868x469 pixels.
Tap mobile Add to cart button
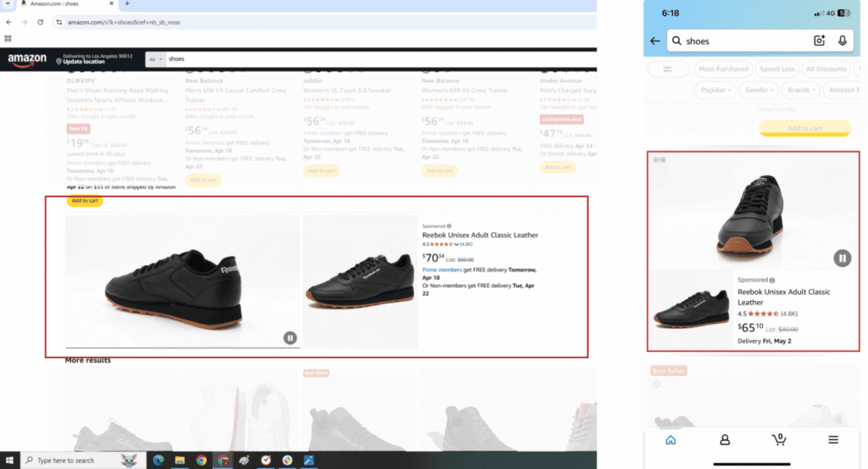point(805,128)
